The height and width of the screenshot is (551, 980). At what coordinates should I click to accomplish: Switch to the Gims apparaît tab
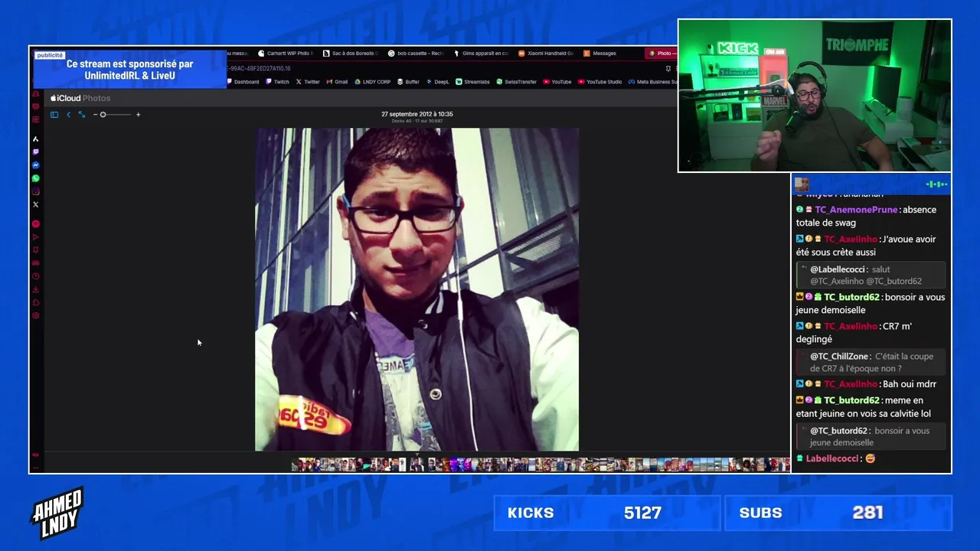[x=481, y=54]
